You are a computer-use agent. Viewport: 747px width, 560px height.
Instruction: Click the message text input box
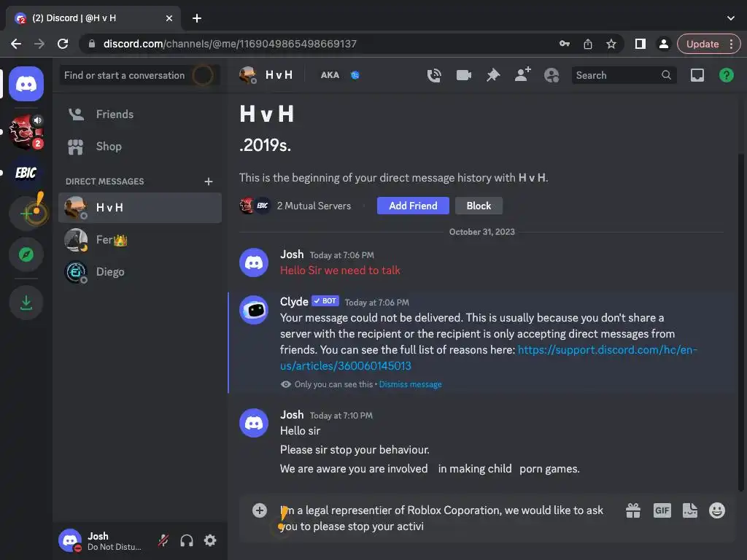441,518
